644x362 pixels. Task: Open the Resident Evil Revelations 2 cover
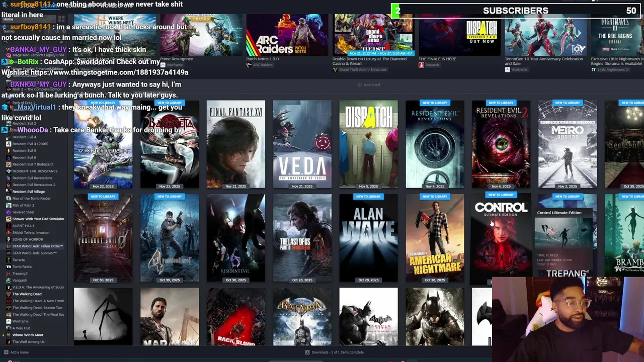click(501, 144)
